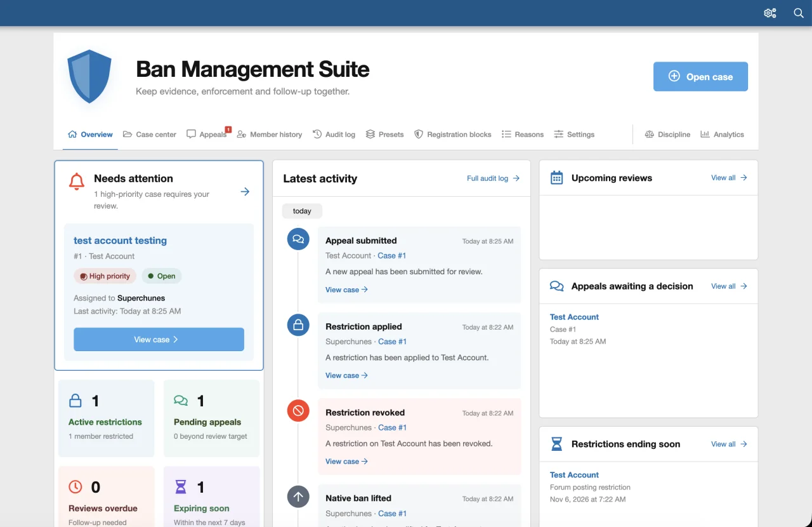Viewport: 812px width, 527px height.
Task: Open the test account testing case title
Action: pyautogui.click(x=120, y=241)
